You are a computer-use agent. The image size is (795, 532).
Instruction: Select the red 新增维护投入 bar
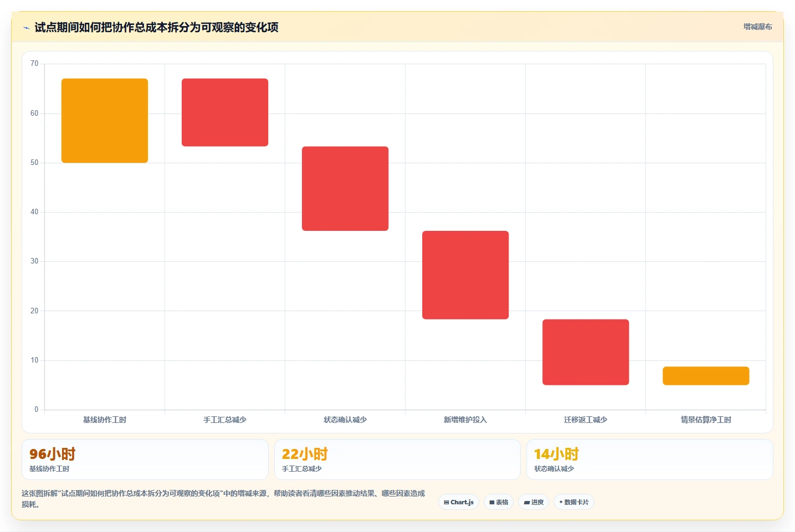(465, 275)
